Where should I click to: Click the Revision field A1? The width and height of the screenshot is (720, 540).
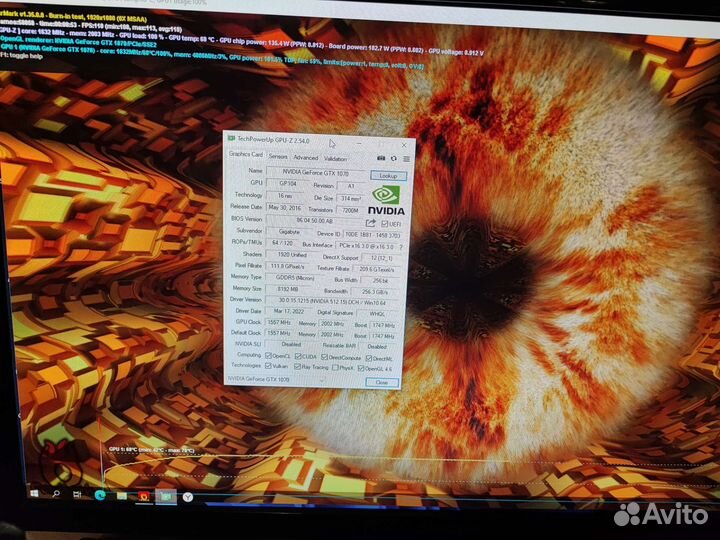click(351, 186)
